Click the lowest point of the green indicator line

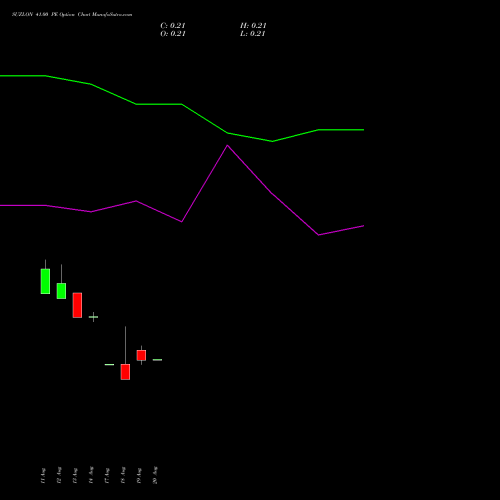tap(272, 141)
